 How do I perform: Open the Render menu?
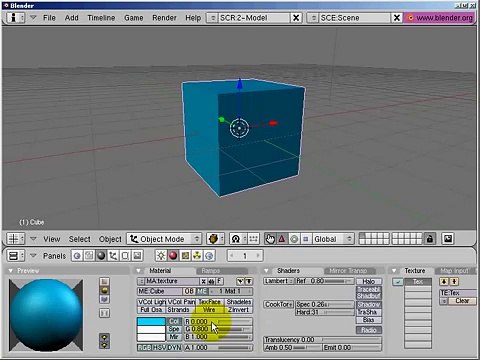tap(164, 18)
